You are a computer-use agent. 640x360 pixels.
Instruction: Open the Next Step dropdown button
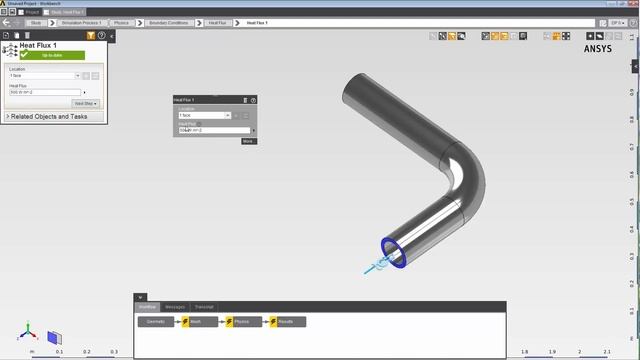(85, 104)
